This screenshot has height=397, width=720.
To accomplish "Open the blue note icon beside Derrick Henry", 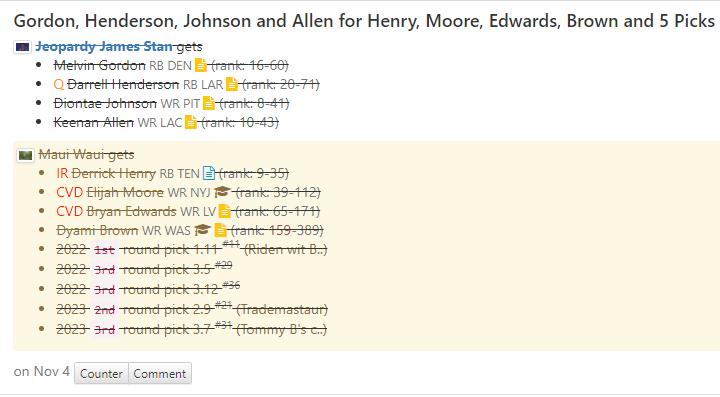I will 209,173.
